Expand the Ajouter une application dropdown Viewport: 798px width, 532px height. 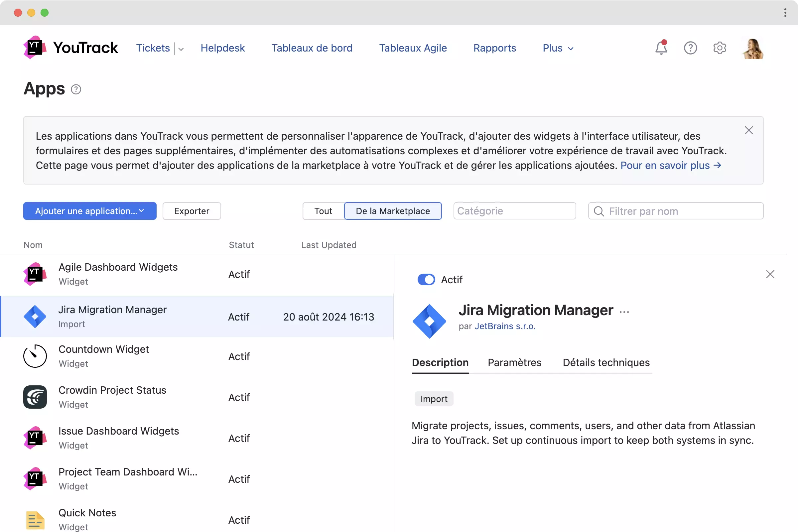[x=89, y=211]
